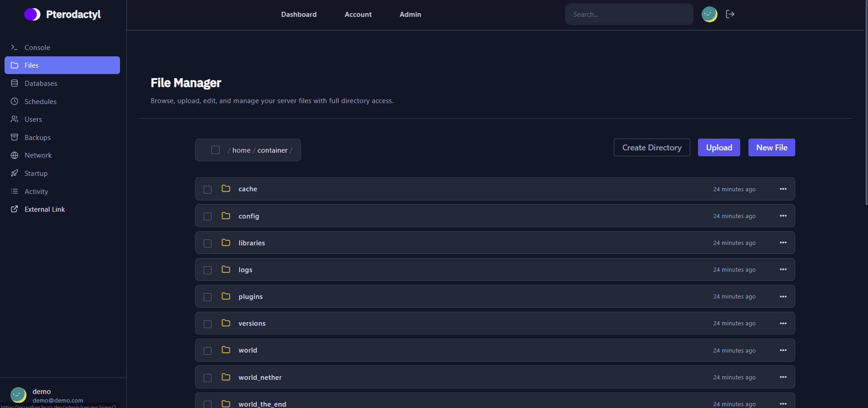
Task: Open the Backups archive icon
Action: pyautogui.click(x=15, y=137)
